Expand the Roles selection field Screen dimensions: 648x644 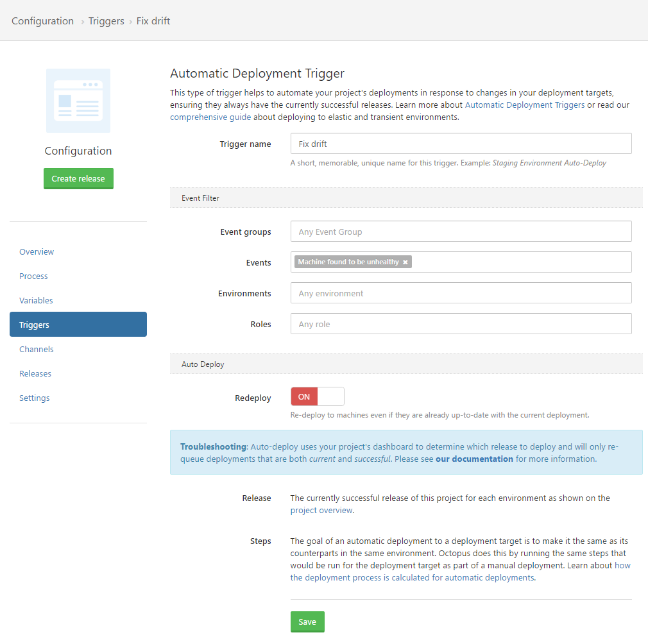(x=461, y=324)
